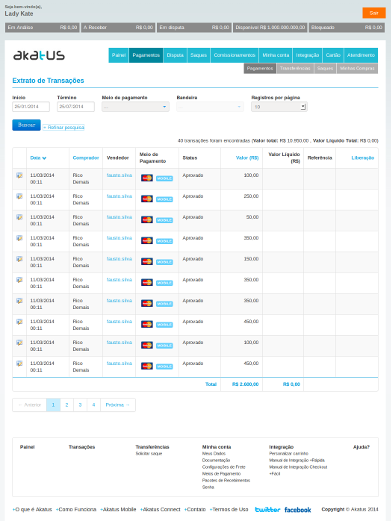Viewport: 391px width, 521px height.
Task: Open details icon for the 250,00 transaction
Action: (19, 196)
